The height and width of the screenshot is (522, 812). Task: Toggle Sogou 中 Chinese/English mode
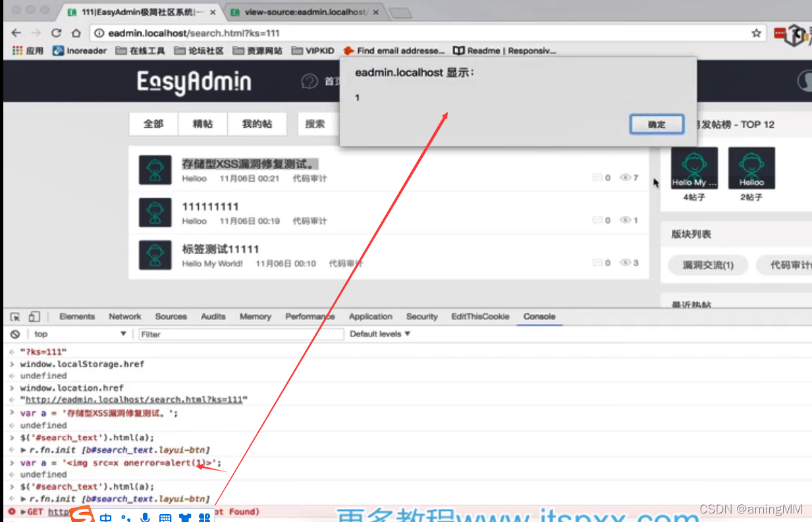coord(106,518)
